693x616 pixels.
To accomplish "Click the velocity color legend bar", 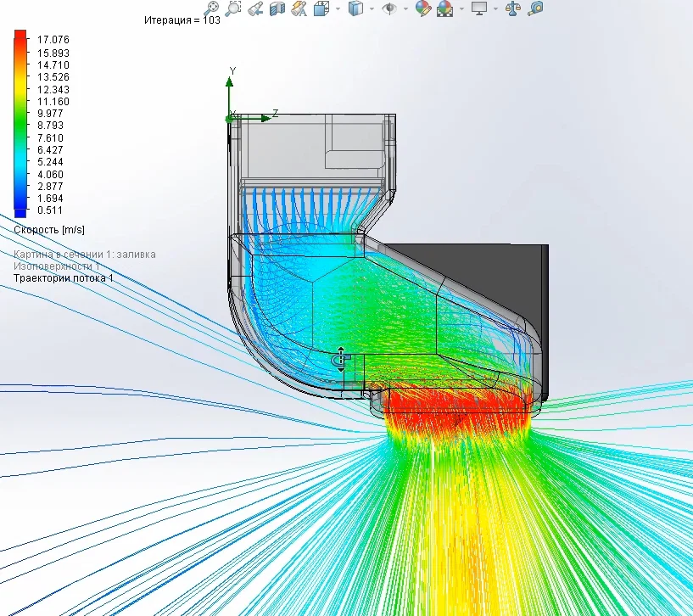I will tap(20, 124).
